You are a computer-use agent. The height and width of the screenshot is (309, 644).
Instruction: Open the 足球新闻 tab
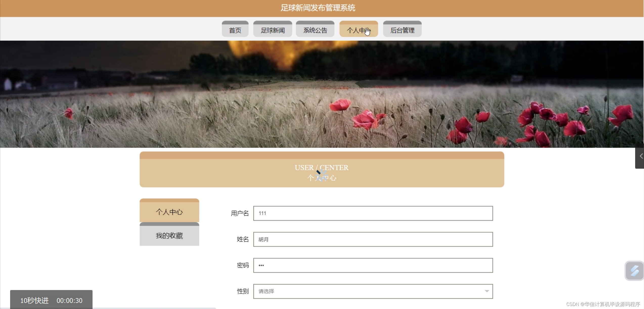point(273,30)
